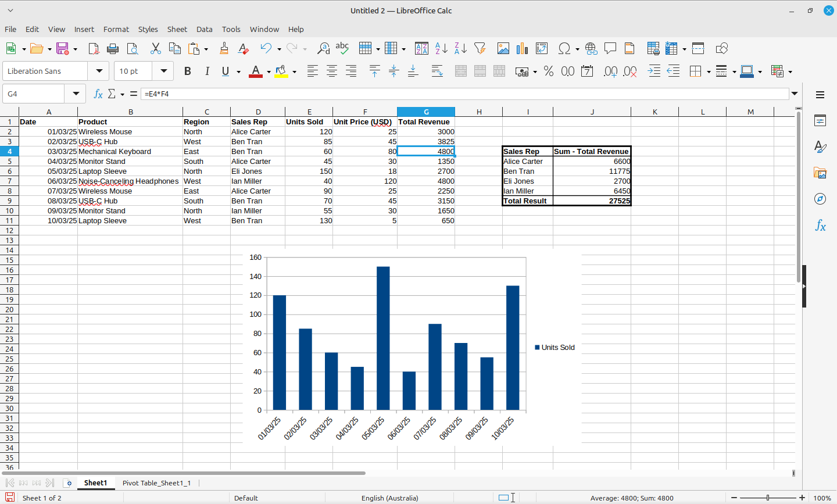This screenshot has height=504, width=837.
Task: Click the Sort Descending icon
Action: click(x=460, y=48)
